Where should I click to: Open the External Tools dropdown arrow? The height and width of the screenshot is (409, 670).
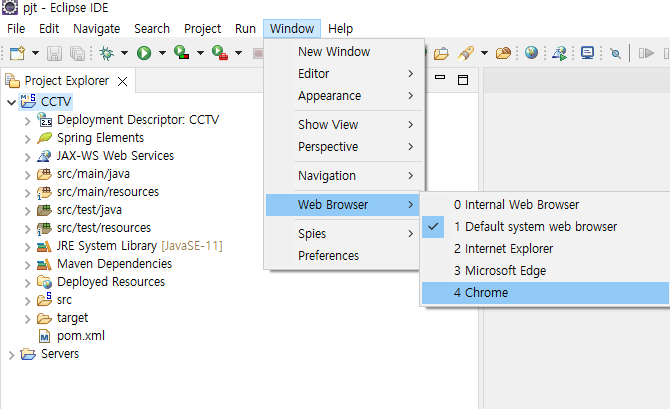point(238,53)
